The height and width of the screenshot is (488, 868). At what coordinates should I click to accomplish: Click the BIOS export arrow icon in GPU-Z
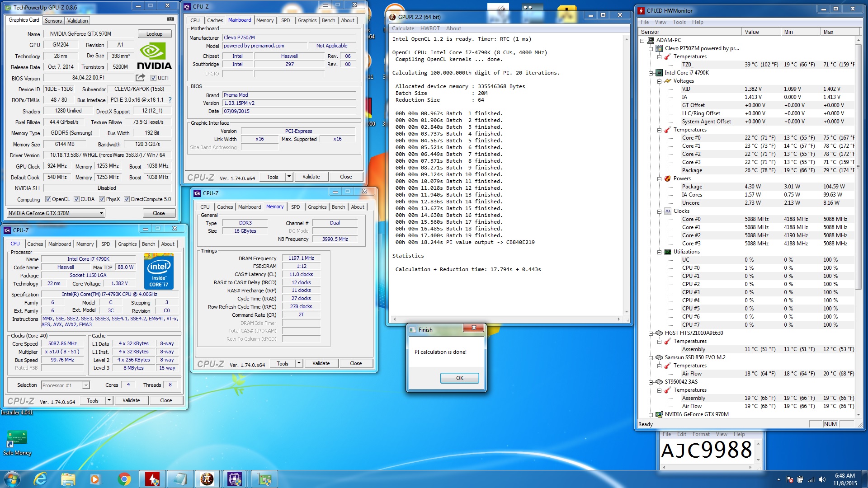[x=140, y=78]
